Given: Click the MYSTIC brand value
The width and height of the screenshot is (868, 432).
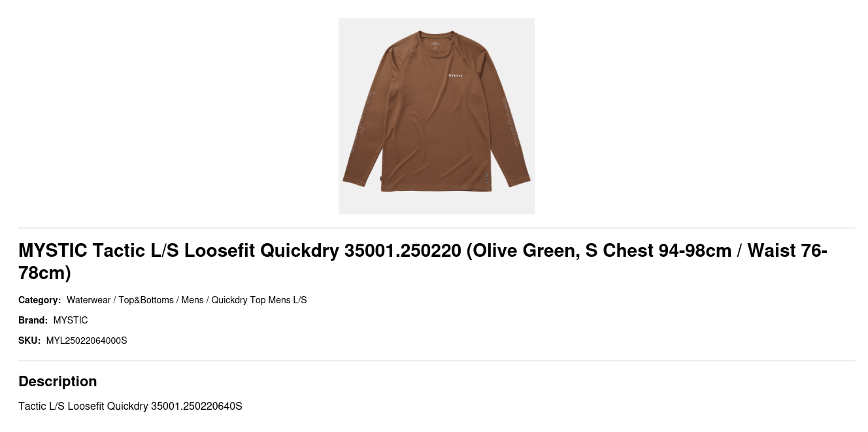Looking at the screenshot, I should [x=71, y=320].
